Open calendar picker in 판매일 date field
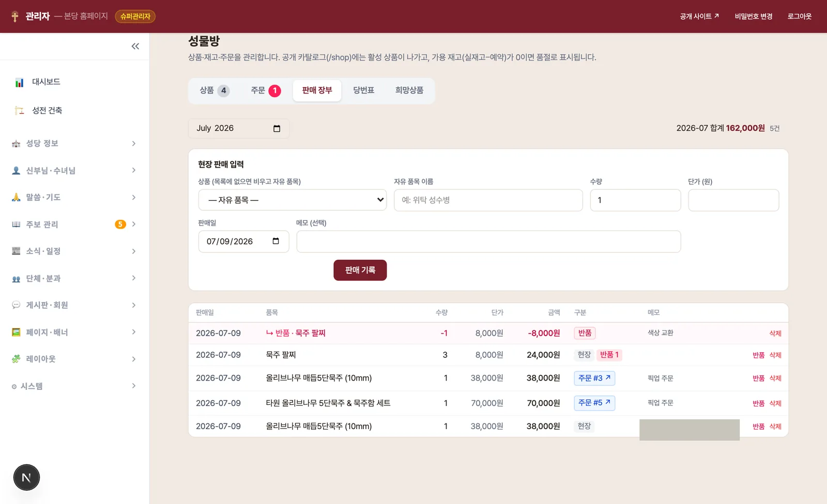Image resolution: width=827 pixels, height=504 pixels. point(275,241)
